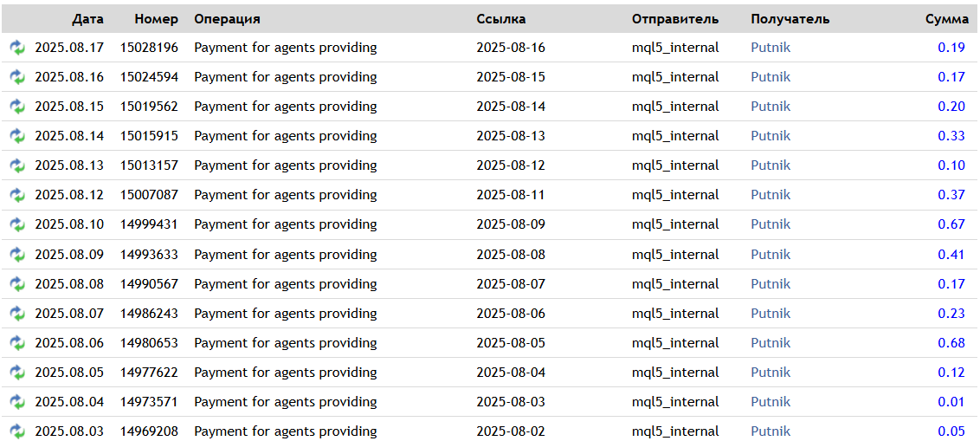
Task: Click the transfer icon for payment 14999431
Action: (x=17, y=224)
